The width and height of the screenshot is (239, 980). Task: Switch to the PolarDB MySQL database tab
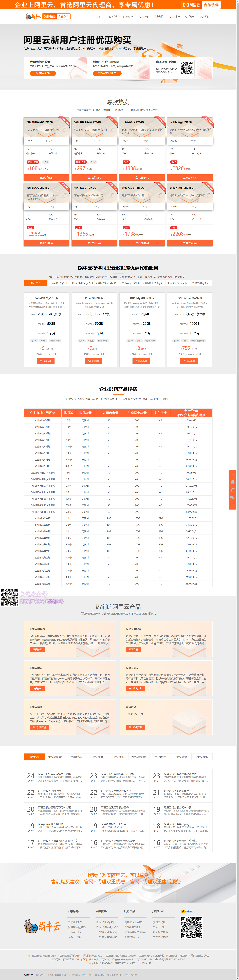tap(59, 283)
